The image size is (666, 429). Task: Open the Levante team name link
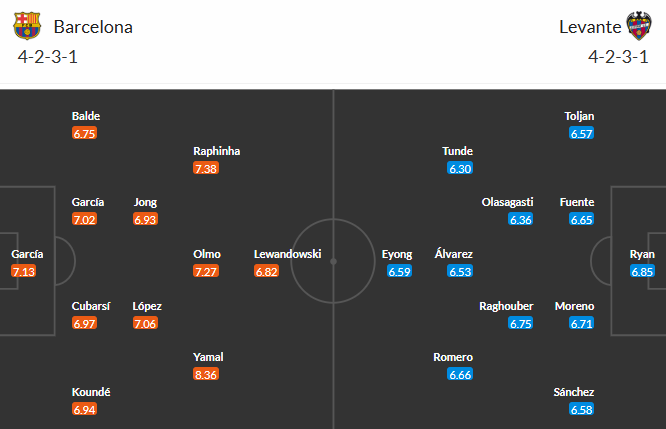[585, 27]
